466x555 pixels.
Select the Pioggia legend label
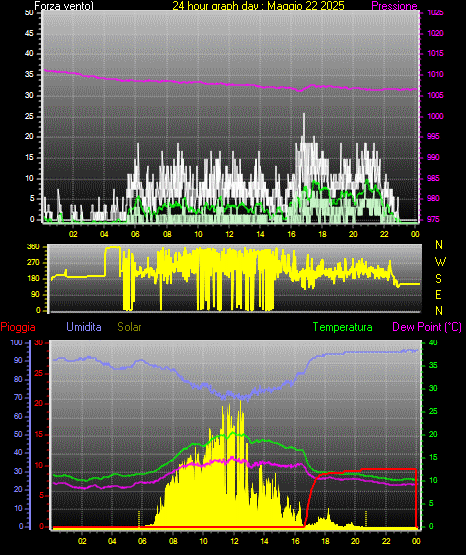coord(18,327)
